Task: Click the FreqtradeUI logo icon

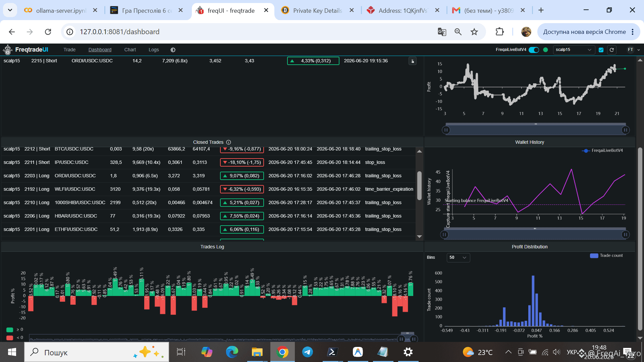Action: [7, 50]
